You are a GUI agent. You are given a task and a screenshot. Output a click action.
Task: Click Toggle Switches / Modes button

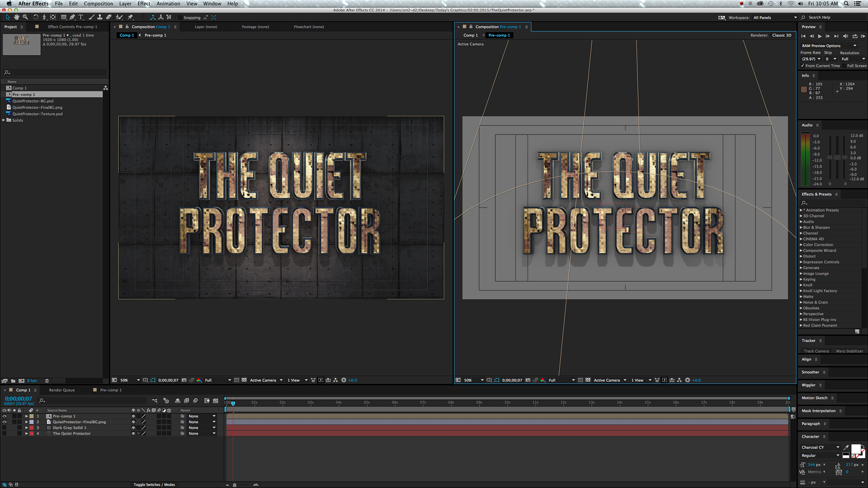pos(154,484)
